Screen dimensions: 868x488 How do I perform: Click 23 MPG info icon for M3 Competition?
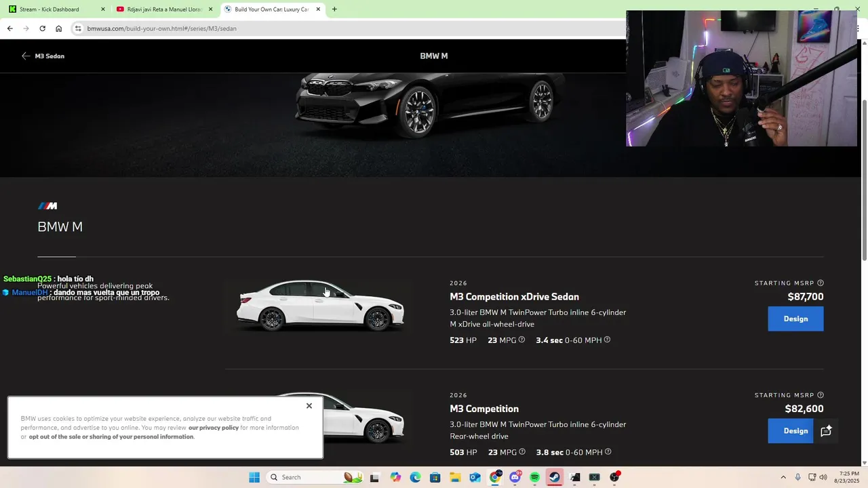tap(521, 452)
